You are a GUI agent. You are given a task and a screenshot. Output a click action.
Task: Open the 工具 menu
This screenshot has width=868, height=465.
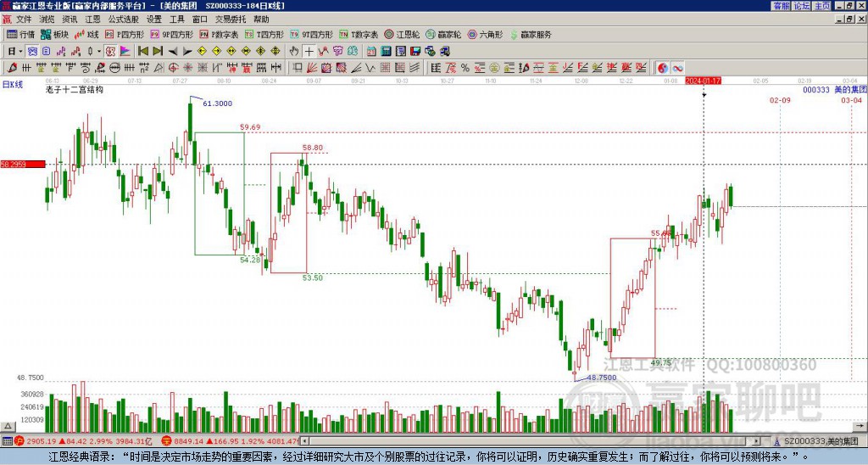176,20
